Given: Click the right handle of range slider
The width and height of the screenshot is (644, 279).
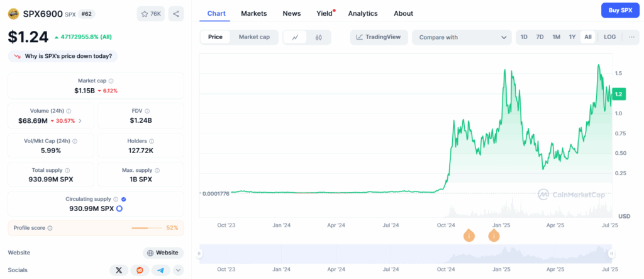Looking at the screenshot, I should click(611, 253).
